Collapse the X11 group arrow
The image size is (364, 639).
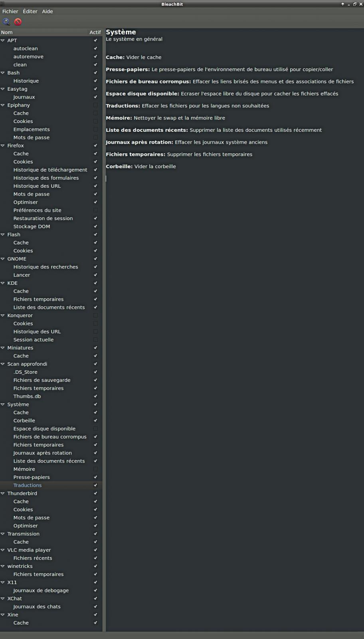coord(3,582)
